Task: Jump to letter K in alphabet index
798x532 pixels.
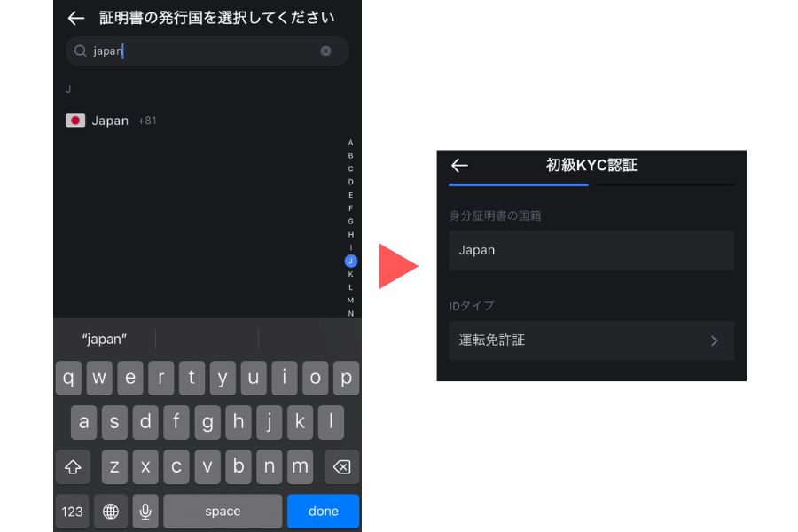Action: (x=350, y=274)
